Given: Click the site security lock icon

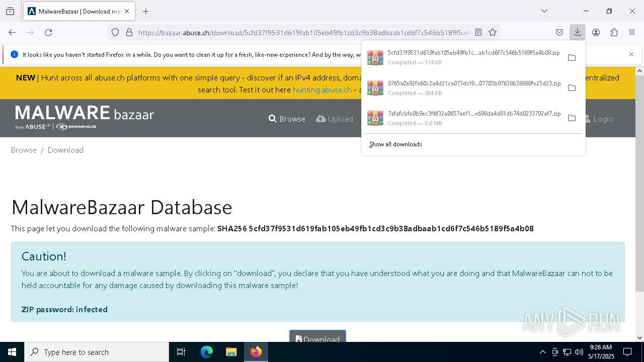Looking at the screenshot, I should (x=129, y=32).
